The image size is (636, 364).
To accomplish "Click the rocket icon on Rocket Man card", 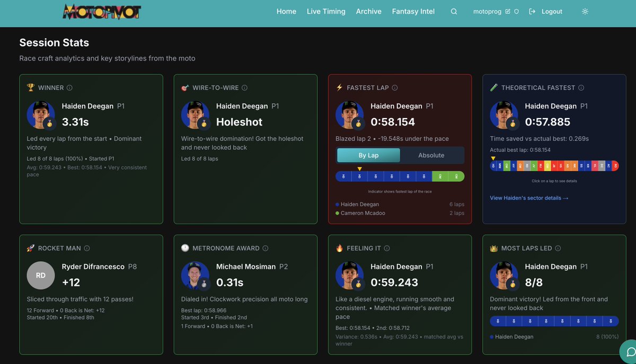I will (x=31, y=248).
